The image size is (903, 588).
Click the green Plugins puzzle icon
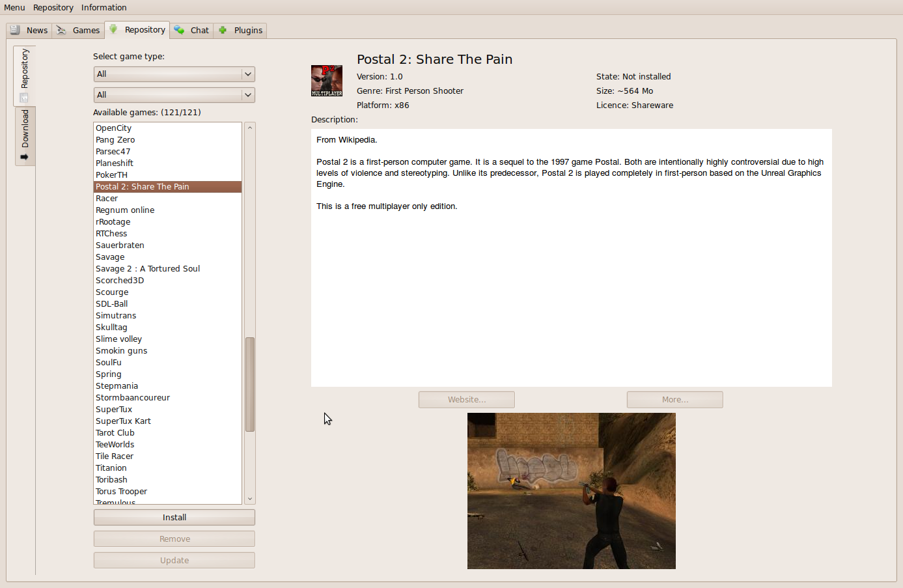pos(223,30)
